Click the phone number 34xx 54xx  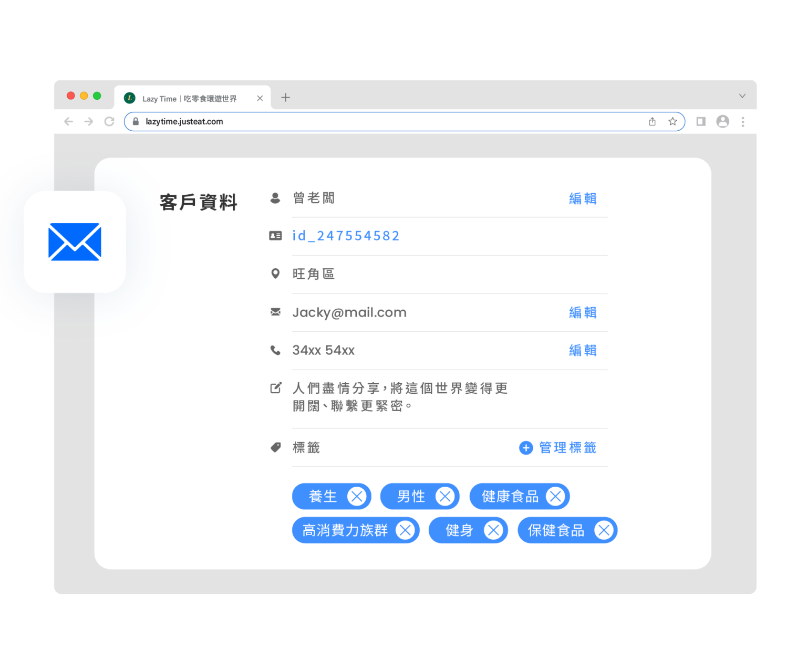pyautogui.click(x=324, y=350)
